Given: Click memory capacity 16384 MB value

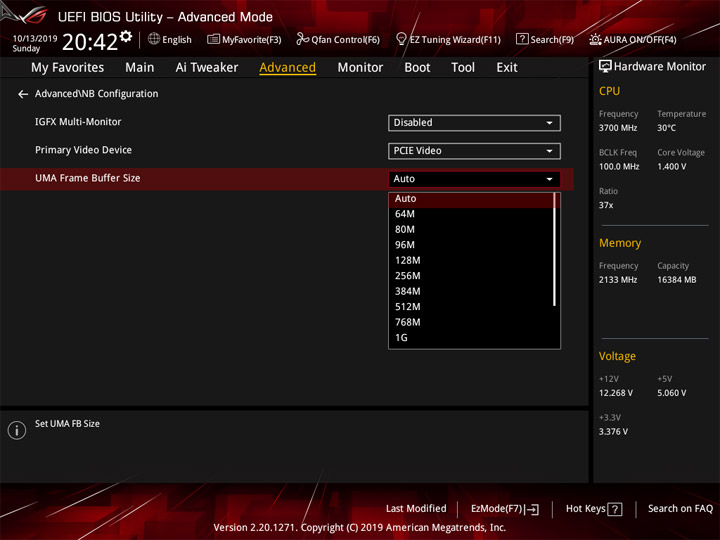Looking at the screenshot, I should point(676,280).
